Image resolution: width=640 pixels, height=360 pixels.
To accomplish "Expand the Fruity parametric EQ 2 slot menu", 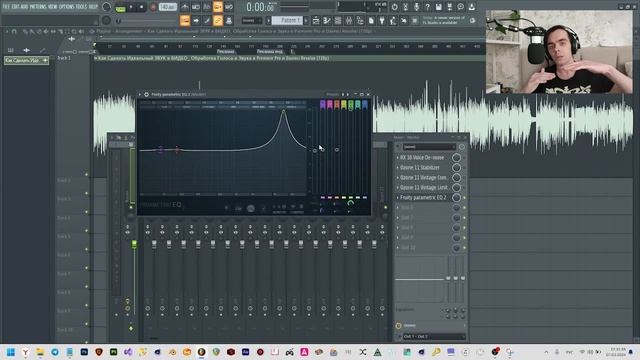I will coord(398,198).
